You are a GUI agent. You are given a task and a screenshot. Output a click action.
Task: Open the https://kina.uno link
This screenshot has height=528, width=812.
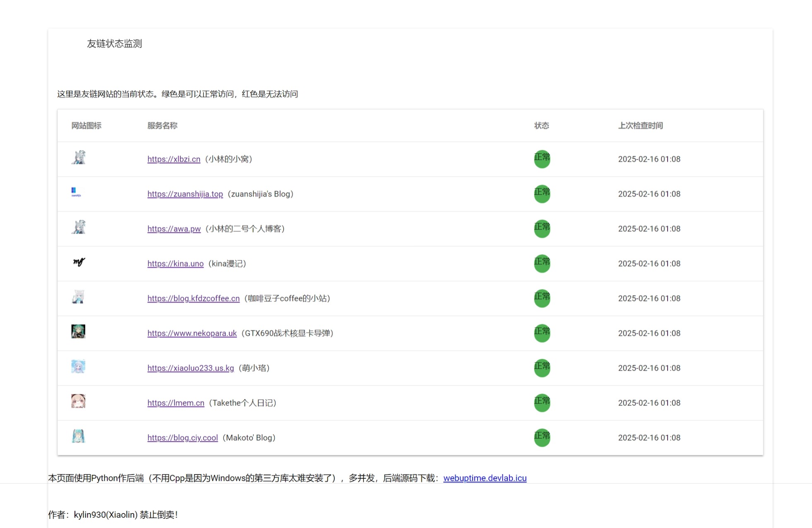(175, 263)
